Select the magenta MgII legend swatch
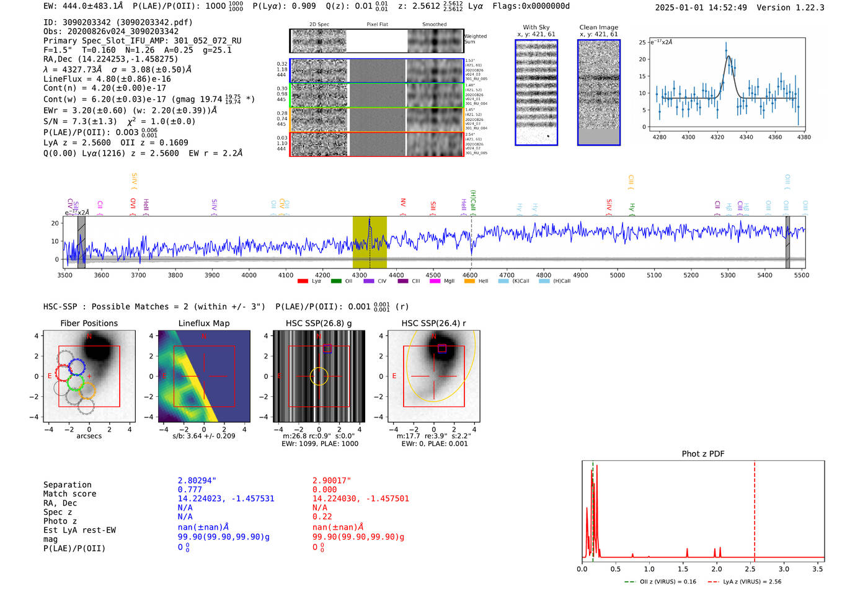The height and width of the screenshot is (591, 868). point(435,282)
